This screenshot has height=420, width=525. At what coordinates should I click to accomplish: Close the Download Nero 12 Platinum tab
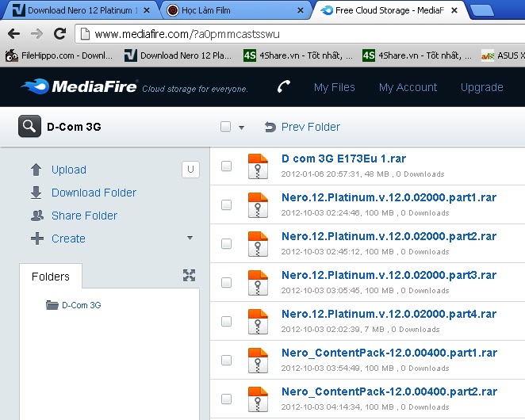(146, 10)
